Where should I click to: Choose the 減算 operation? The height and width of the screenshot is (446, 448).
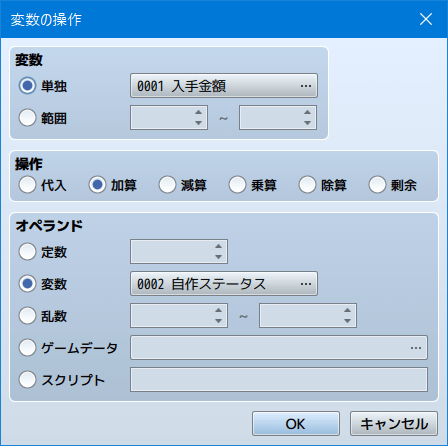pyautogui.click(x=167, y=185)
